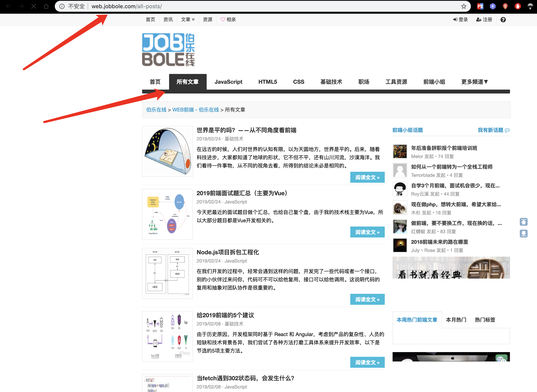The image size is (537, 392).
Task: Click the help question mark icon
Action: click(x=503, y=19)
